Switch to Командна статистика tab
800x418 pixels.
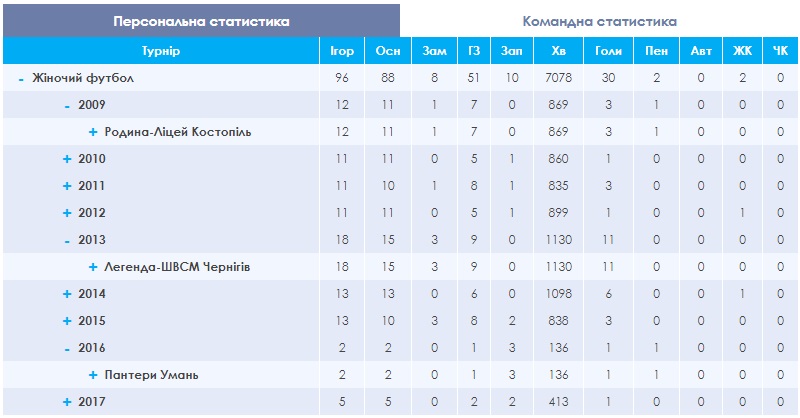599,21
